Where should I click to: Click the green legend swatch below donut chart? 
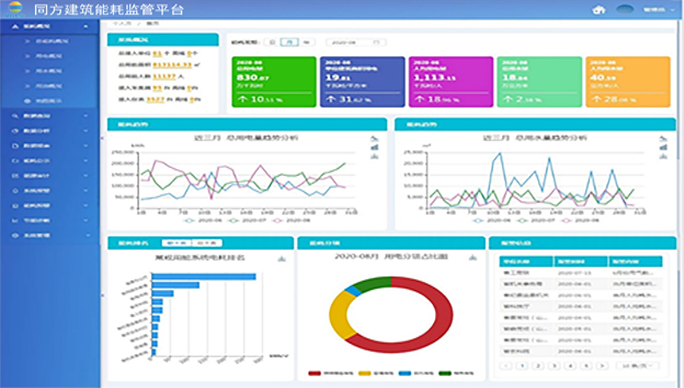click(x=445, y=374)
